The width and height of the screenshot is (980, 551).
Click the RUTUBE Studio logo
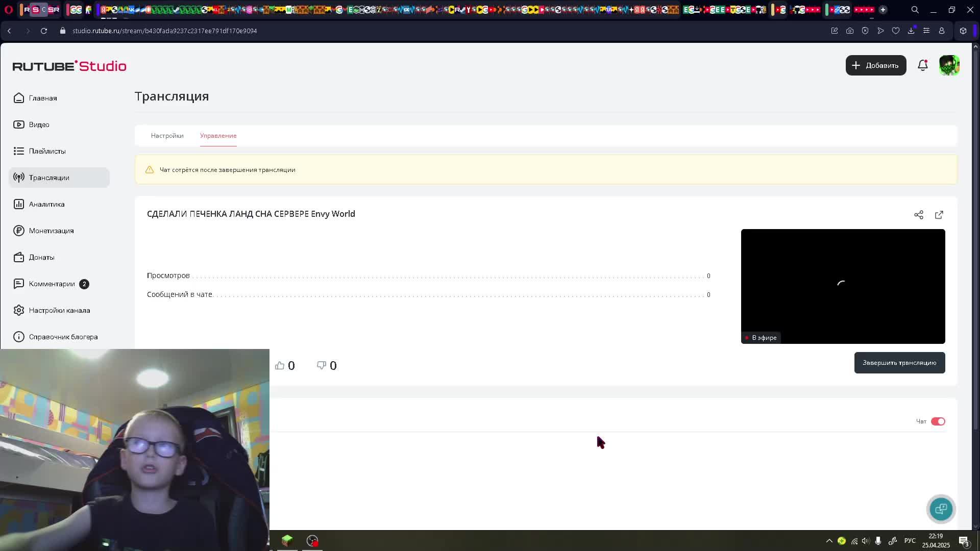69,66
